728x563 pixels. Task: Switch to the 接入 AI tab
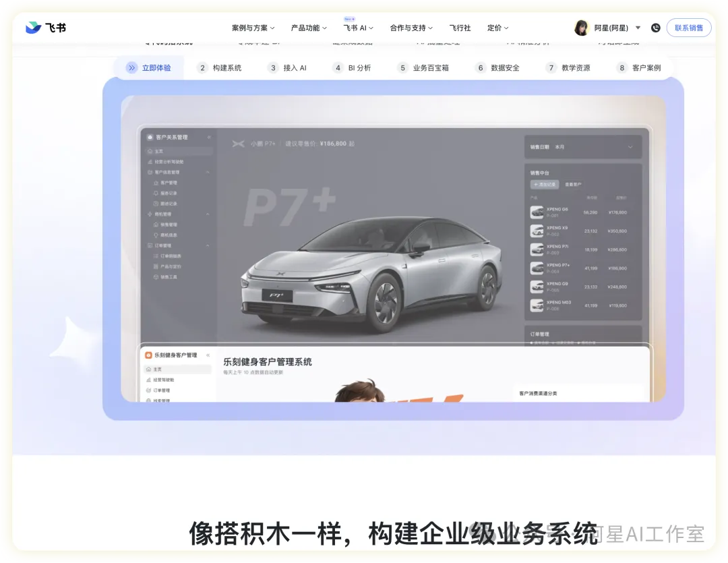(x=288, y=68)
